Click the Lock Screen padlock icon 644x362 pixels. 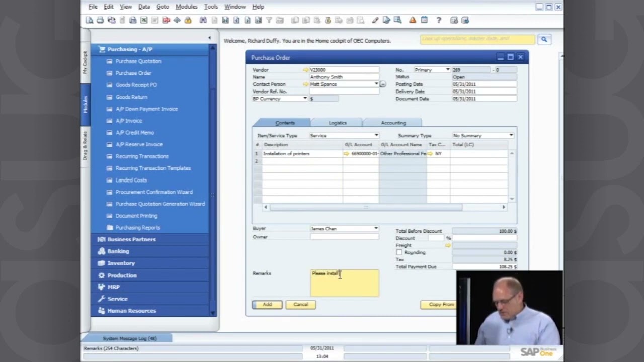[x=188, y=20]
